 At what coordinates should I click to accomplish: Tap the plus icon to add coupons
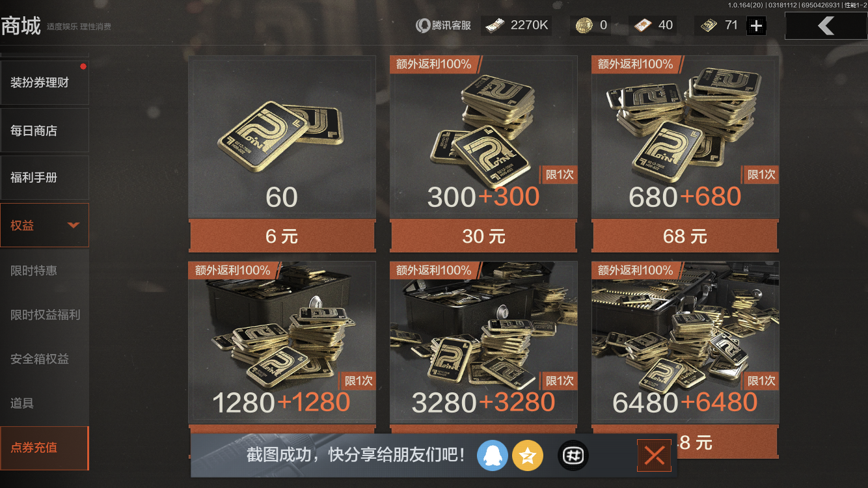click(756, 25)
